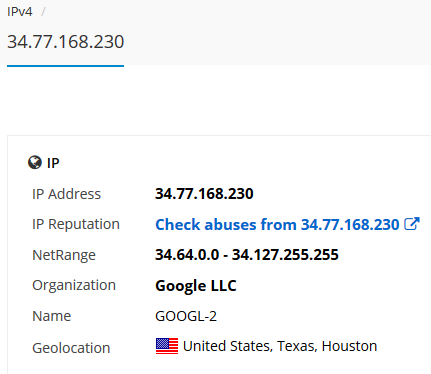Click the bold IP address value 34.77.168.230
The height and width of the screenshot is (374, 431).
pyautogui.click(x=204, y=194)
